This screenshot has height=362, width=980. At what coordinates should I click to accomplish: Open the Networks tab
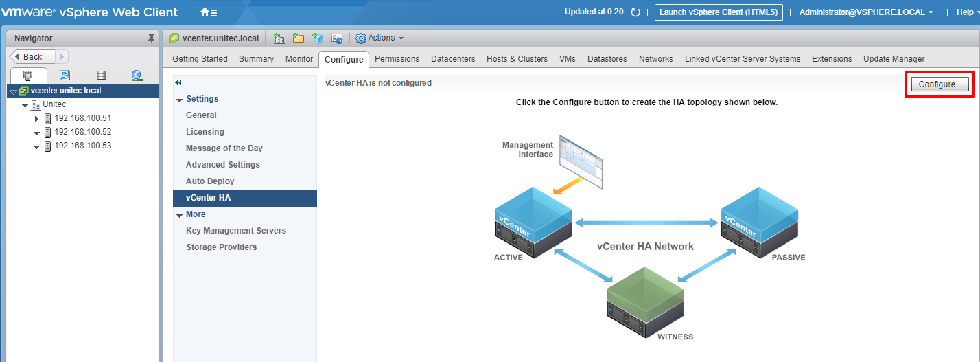(655, 59)
